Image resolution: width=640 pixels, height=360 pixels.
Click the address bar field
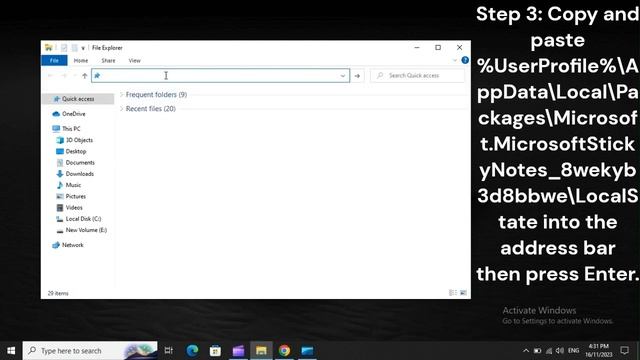220,76
